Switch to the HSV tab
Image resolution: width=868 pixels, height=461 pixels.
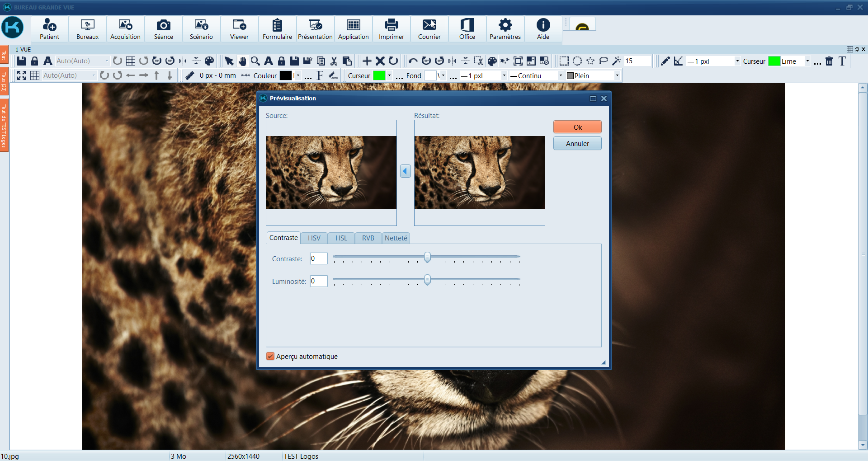pos(314,238)
